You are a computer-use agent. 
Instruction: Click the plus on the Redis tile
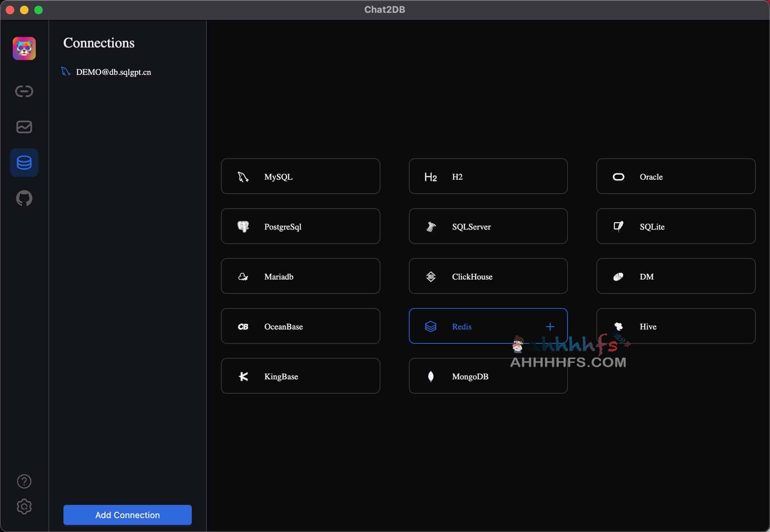coord(550,326)
